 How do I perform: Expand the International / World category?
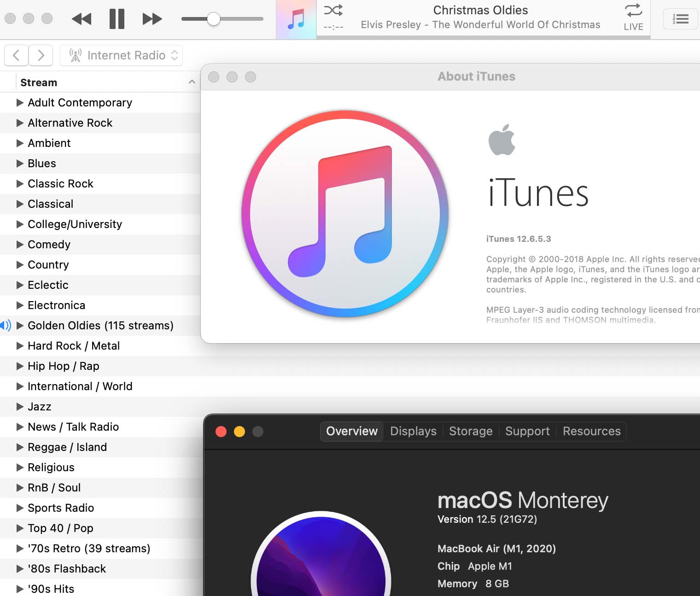[20, 386]
